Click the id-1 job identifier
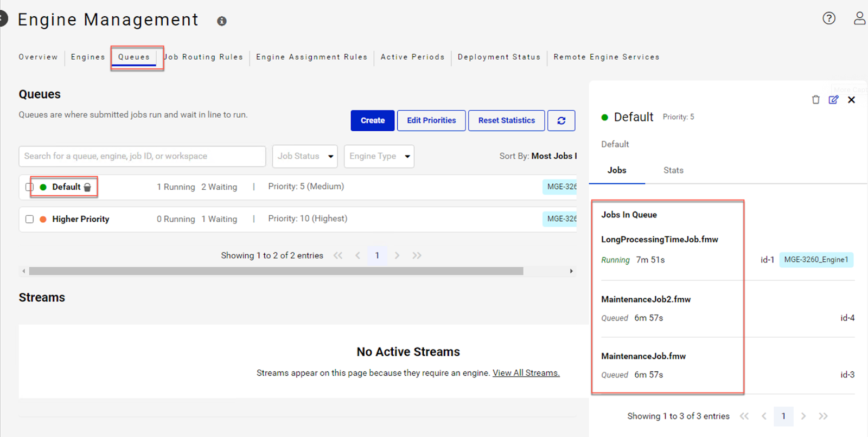This screenshot has height=437, width=868. [x=767, y=260]
